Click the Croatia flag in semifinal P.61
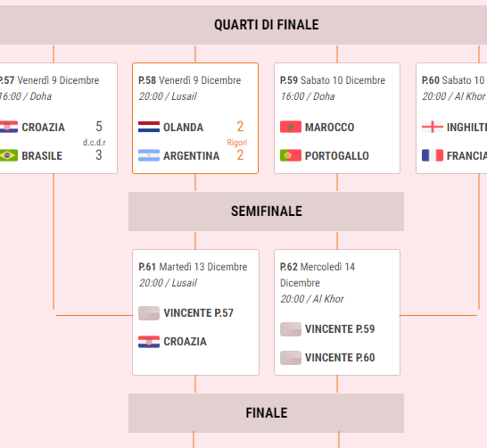 (x=149, y=342)
